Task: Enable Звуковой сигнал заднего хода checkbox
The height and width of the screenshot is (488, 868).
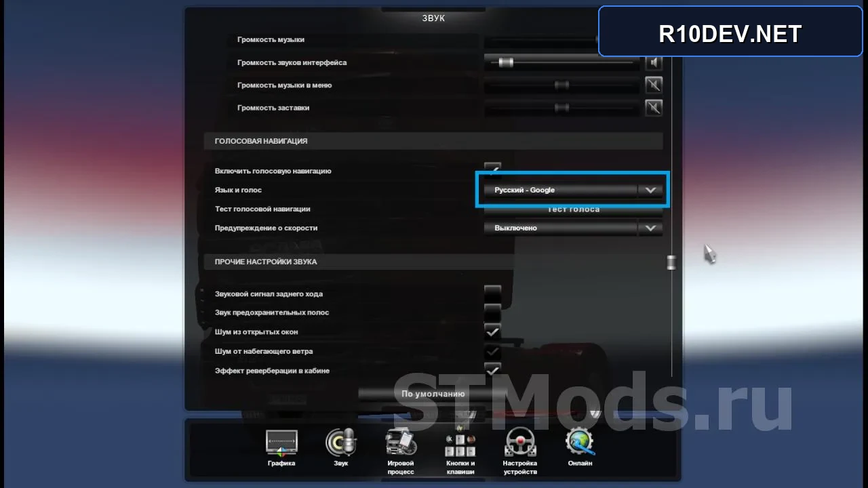Action: (x=492, y=294)
